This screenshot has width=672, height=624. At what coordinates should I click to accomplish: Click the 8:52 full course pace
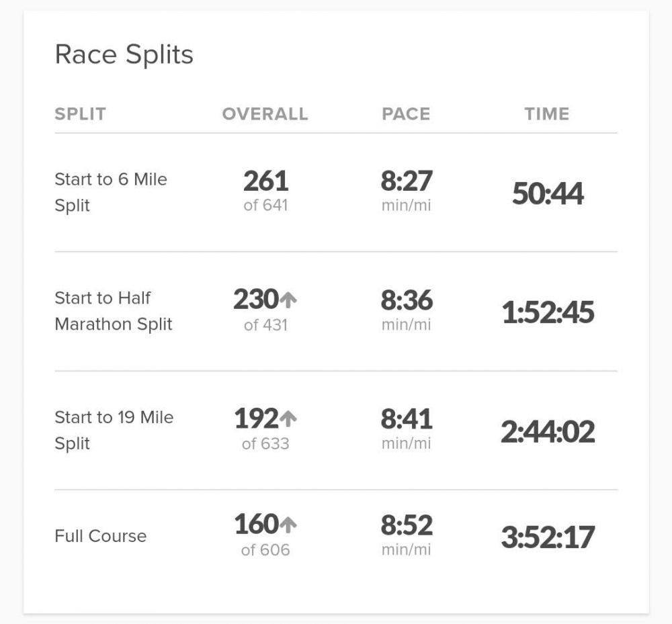click(406, 525)
